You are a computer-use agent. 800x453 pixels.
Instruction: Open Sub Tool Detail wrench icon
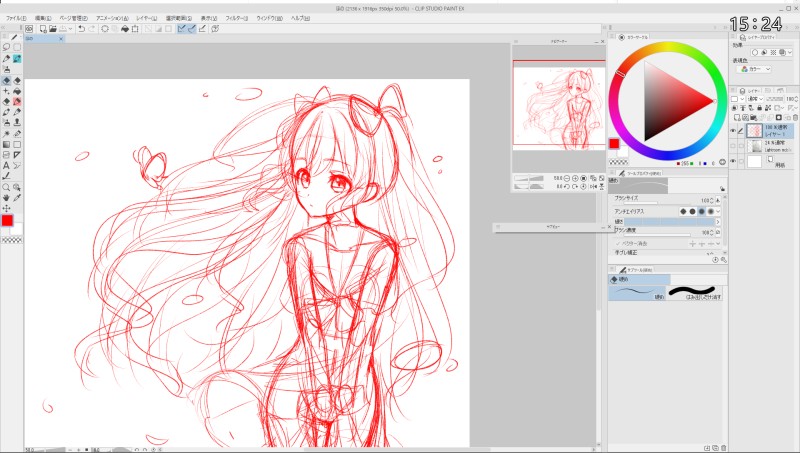(723, 260)
